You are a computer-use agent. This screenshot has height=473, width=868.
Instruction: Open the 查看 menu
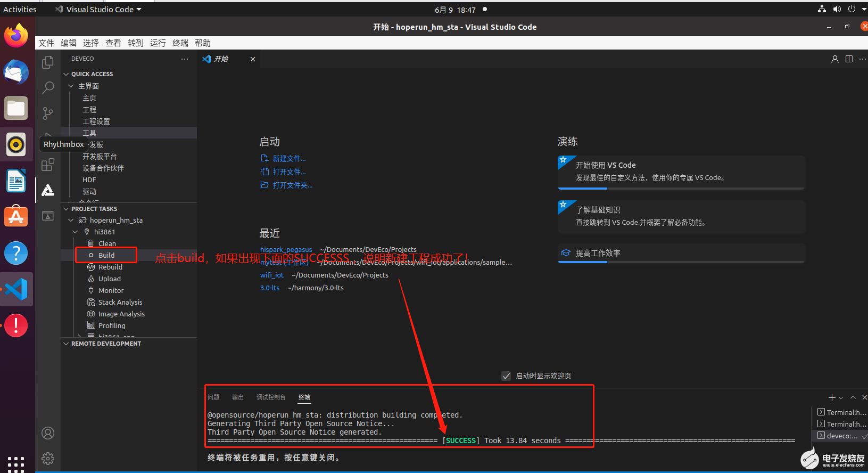[113, 43]
